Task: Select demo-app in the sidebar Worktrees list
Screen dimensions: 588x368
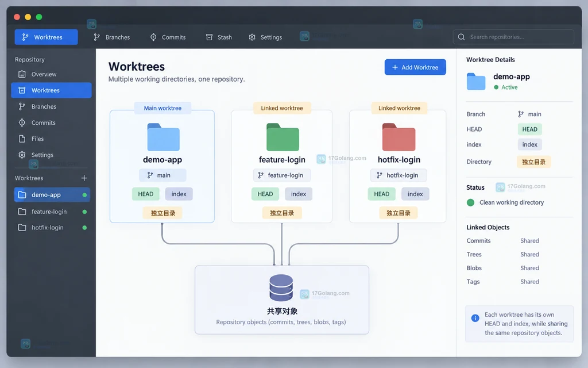Action: click(52, 194)
